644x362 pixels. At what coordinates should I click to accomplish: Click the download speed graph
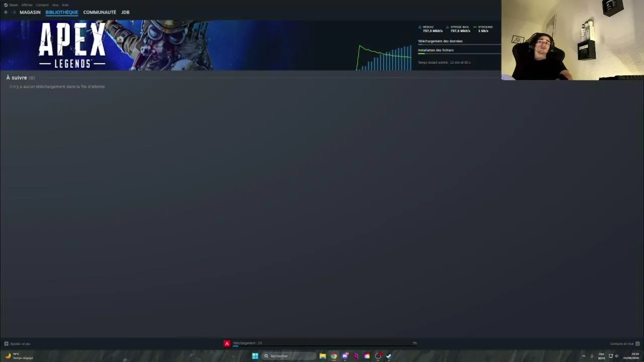(384, 58)
